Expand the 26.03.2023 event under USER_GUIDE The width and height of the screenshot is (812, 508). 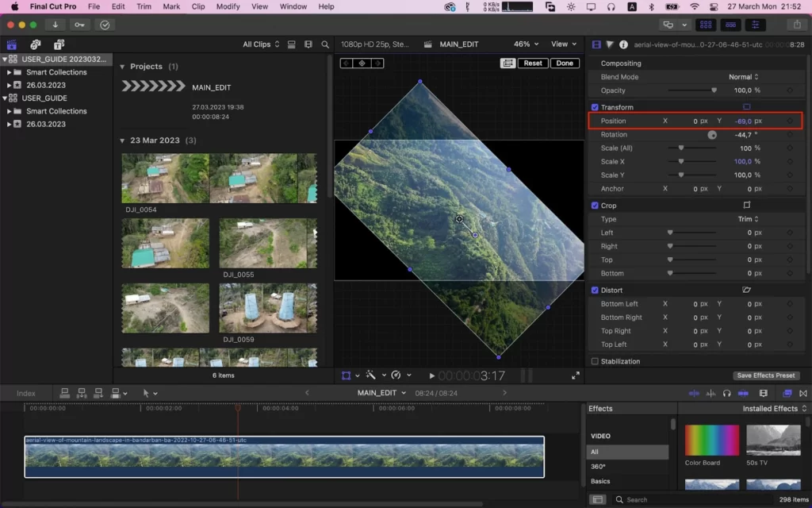(x=9, y=125)
